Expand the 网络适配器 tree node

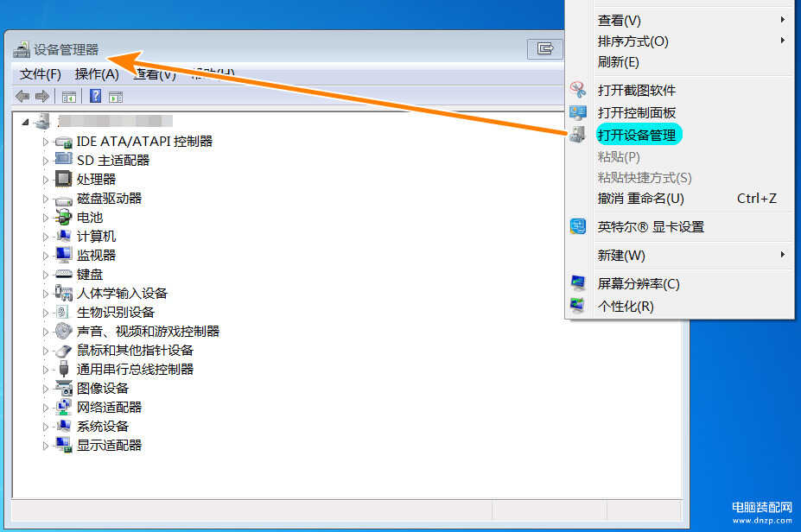[46, 408]
